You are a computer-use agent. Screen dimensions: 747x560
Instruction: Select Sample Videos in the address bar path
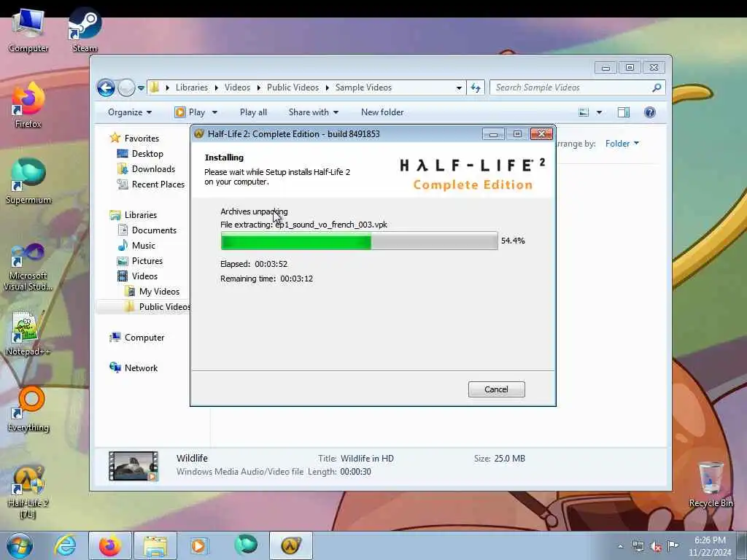[363, 87]
